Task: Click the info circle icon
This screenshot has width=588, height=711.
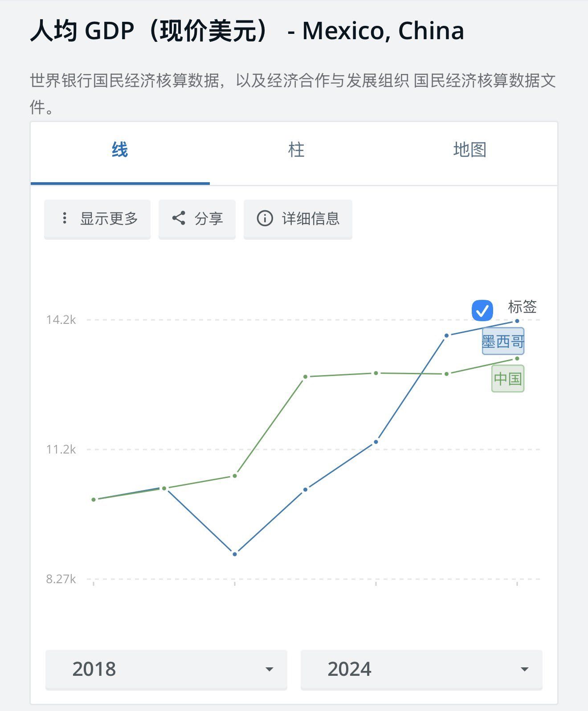Action: [265, 218]
